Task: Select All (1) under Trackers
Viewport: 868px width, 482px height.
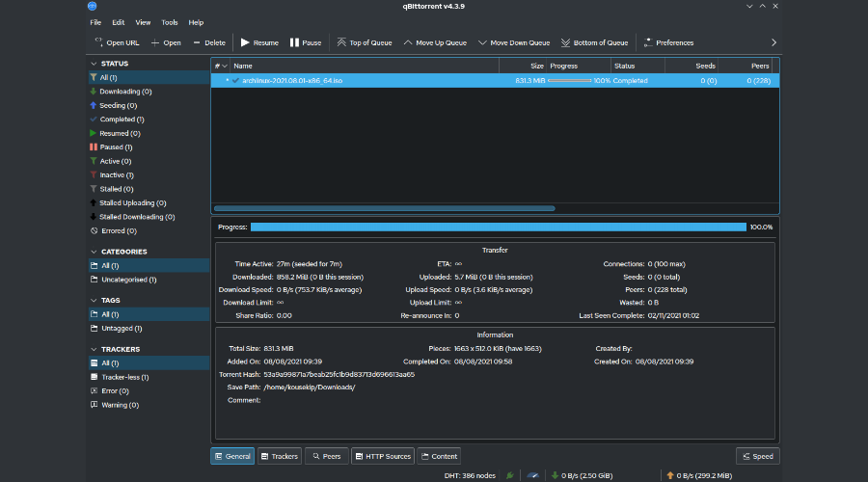Action: 149,363
